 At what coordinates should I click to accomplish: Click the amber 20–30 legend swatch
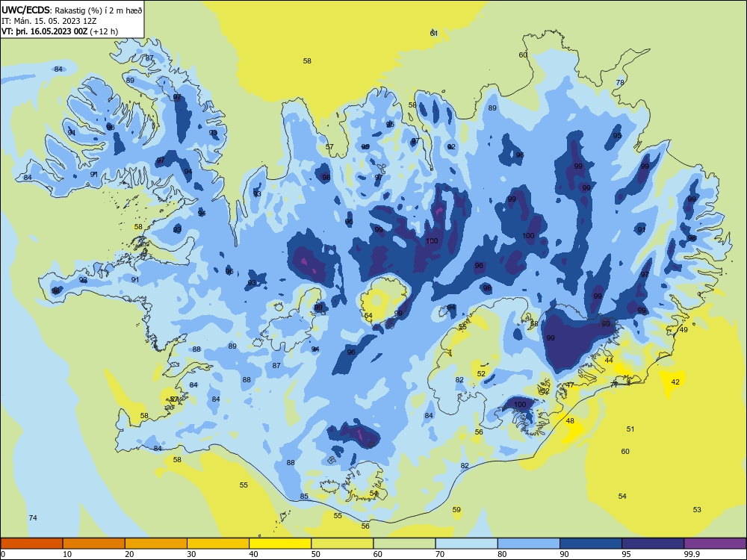point(156,544)
